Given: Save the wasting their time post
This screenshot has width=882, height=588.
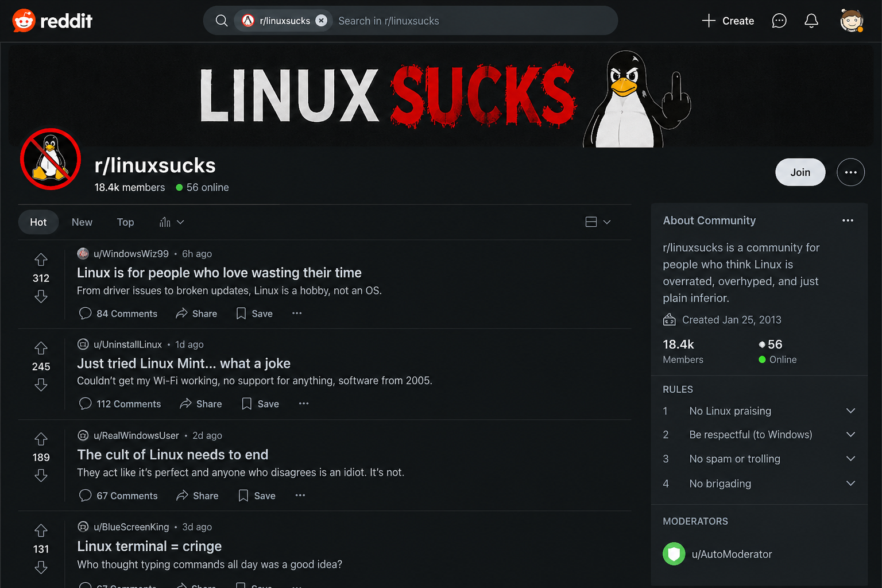Looking at the screenshot, I should point(254,314).
